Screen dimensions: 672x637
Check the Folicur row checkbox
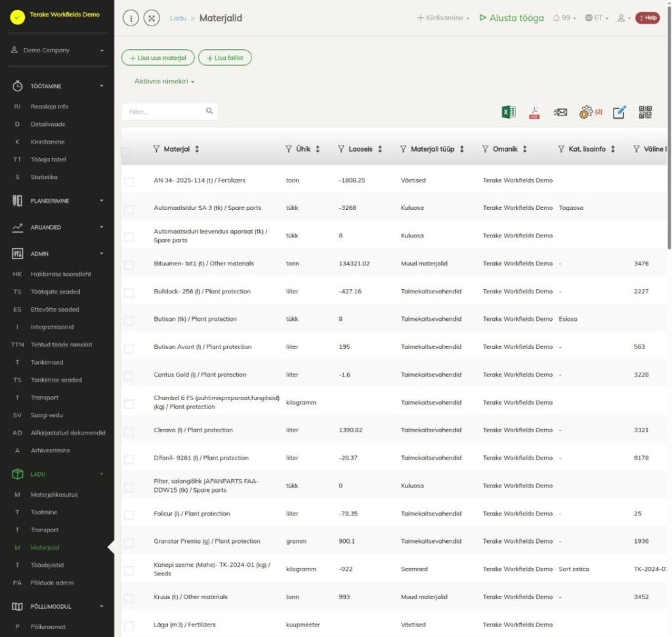click(129, 515)
